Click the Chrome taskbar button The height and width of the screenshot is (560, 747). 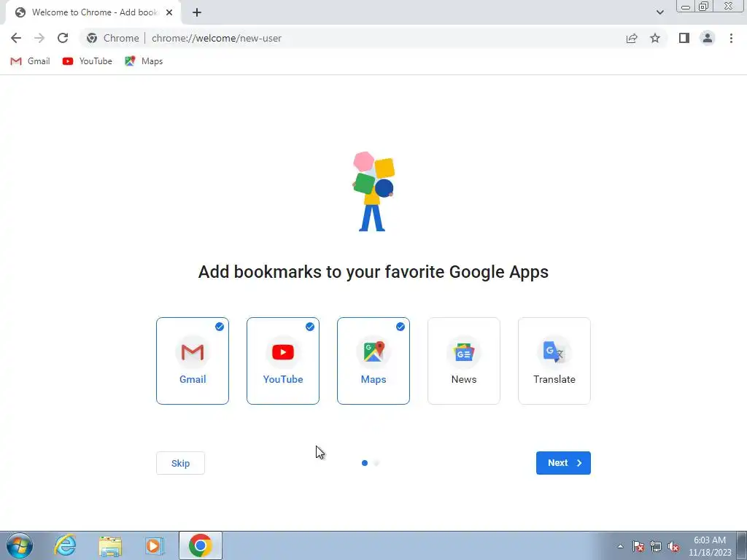[x=201, y=545]
